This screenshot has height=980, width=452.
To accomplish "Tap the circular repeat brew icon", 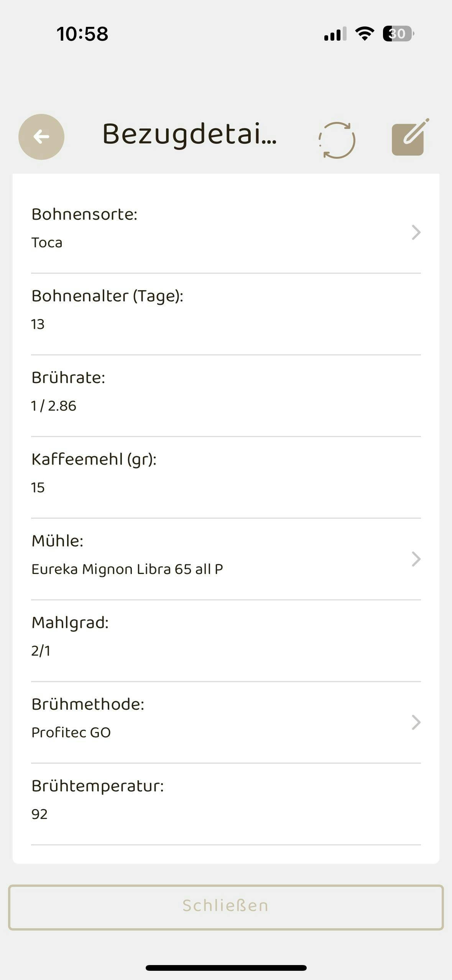I will (x=337, y=140).
